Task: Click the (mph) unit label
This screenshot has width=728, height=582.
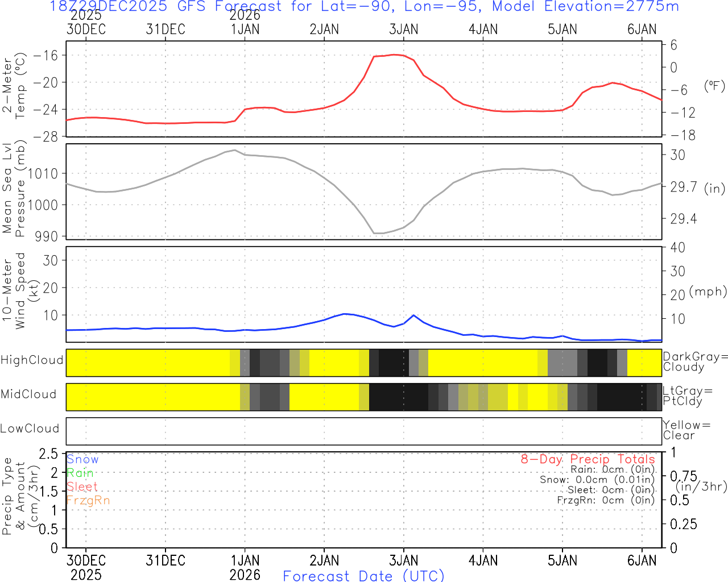Action: 708,292
